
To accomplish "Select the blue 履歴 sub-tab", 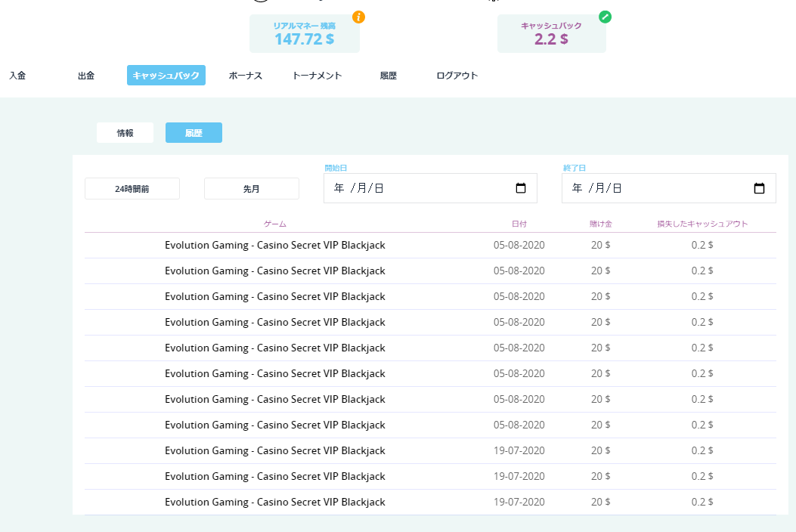I will point(194,133).
